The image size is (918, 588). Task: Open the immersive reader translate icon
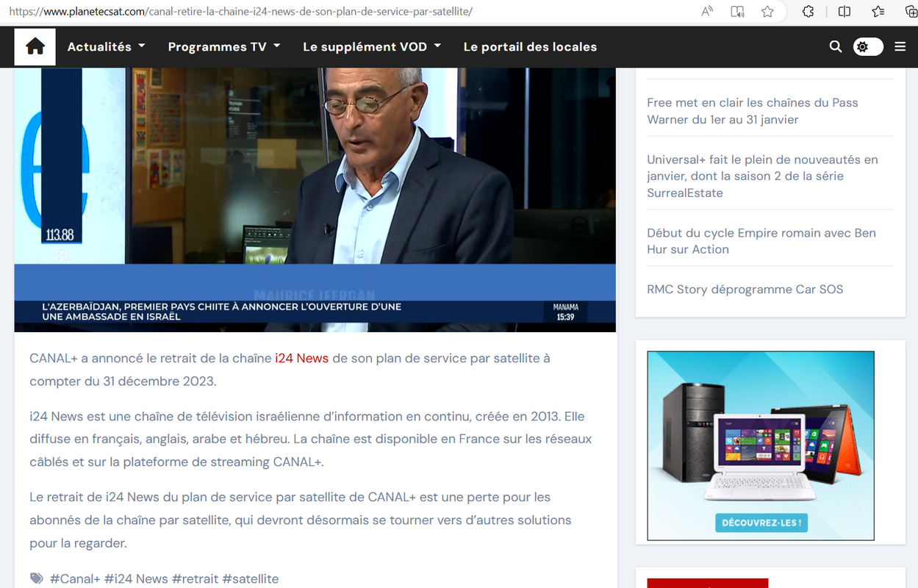click(x=737, y=11)
